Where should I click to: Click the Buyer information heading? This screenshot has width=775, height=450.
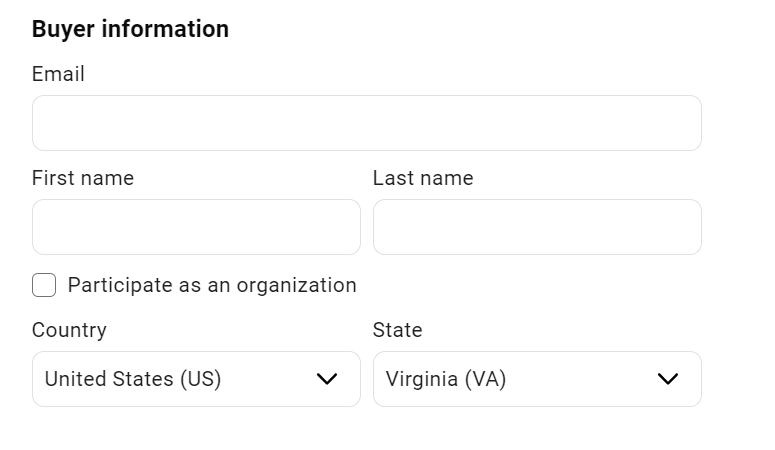click(x=130, y=29)
